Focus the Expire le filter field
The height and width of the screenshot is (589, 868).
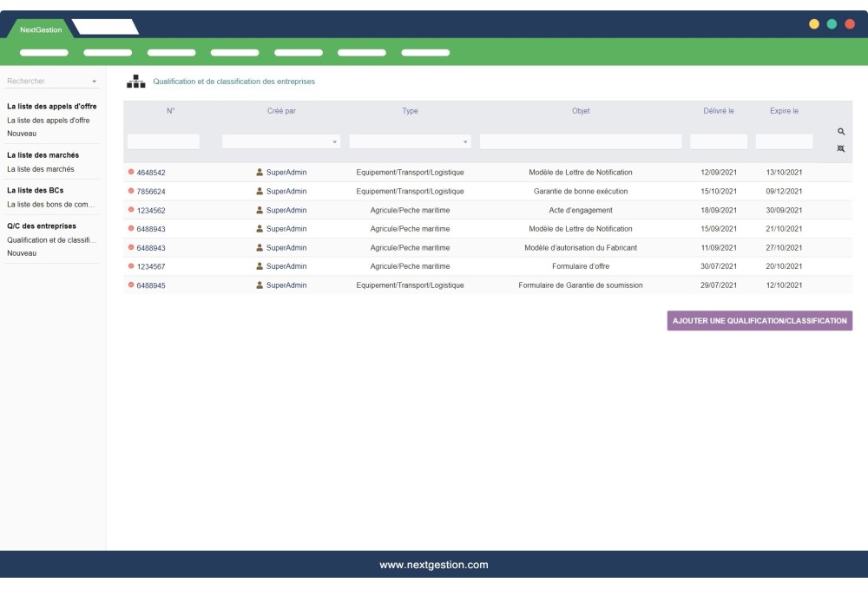784,141
